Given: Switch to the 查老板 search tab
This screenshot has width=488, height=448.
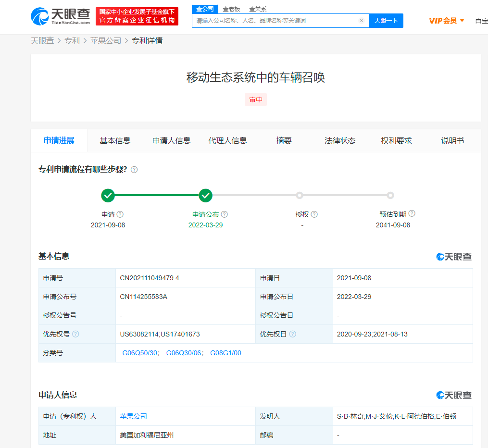Looking at the screenshot, I should (231, 9).
